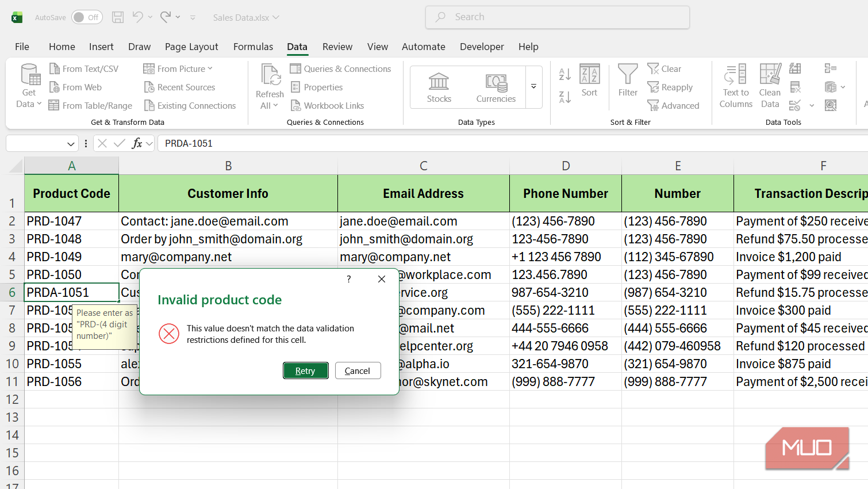Click Cancel in the Invalid product code dialog
The image size is (868, 489).
(358, 371)
